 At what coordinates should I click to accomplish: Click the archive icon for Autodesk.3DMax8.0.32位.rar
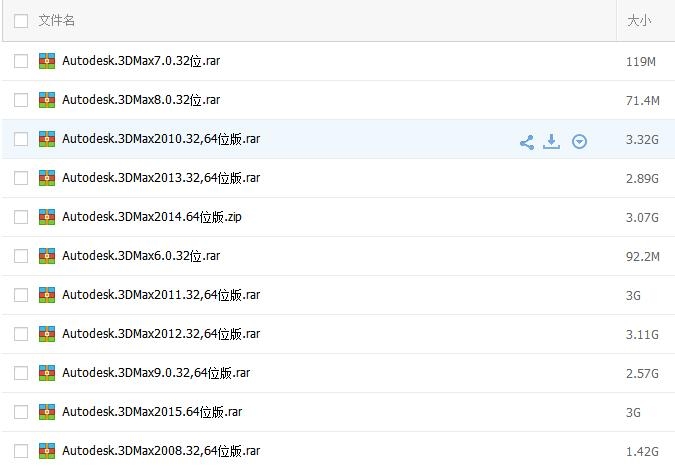point(47,100)
